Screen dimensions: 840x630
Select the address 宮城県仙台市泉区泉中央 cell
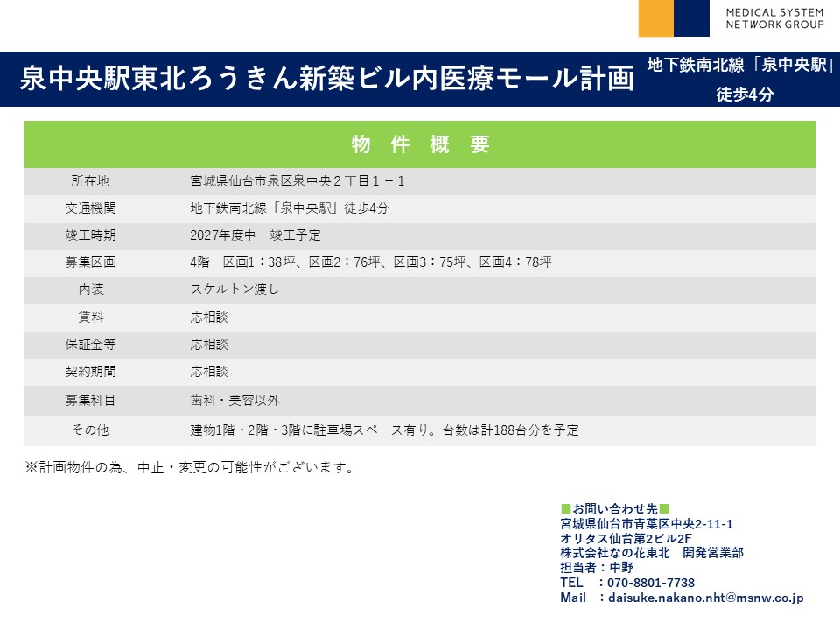click(x=297, y=181)
